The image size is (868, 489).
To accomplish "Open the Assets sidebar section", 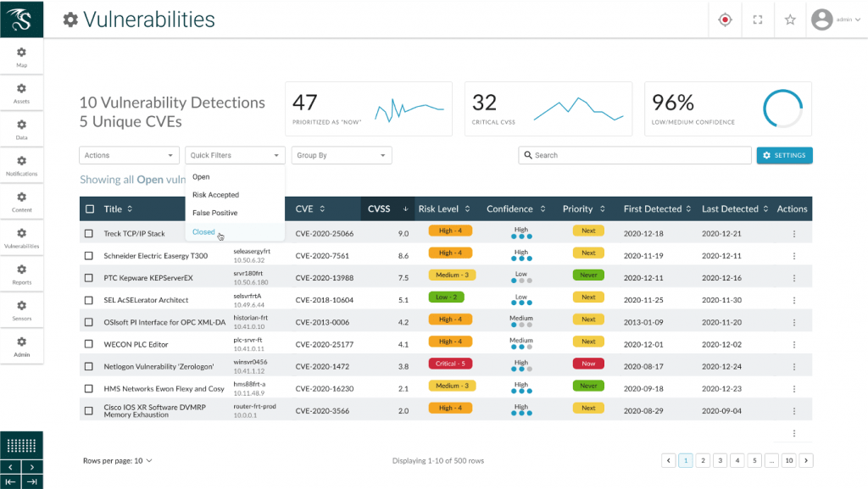I will [x=21, y=93].
